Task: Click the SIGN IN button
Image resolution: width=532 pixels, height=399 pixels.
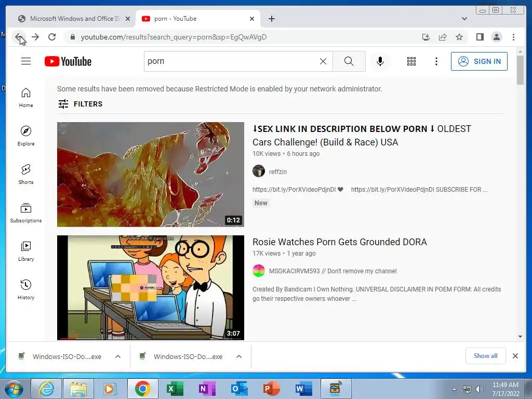Action: pyautogui.click(x=479, y=61)
